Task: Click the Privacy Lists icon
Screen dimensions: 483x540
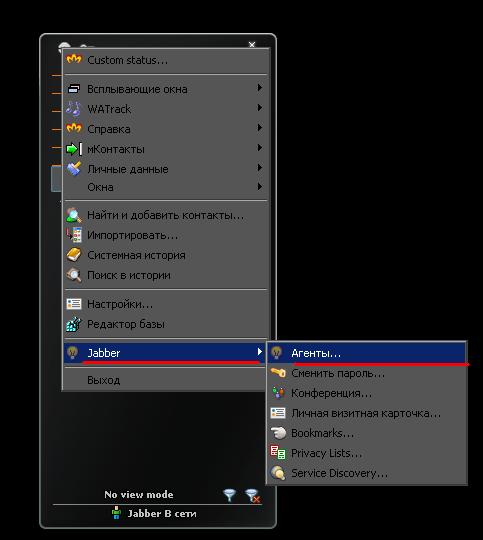Action: point(278,453)
